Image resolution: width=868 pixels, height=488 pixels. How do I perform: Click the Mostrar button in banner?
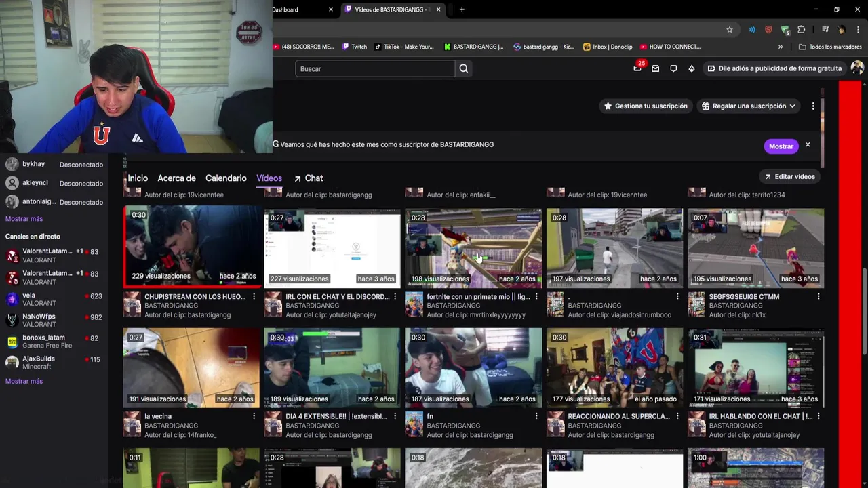(x=781, y=146)
